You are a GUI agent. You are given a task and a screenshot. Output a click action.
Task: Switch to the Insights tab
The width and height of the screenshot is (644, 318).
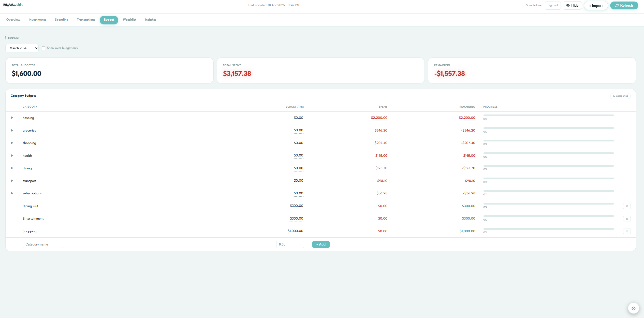(x=150, y=20)
